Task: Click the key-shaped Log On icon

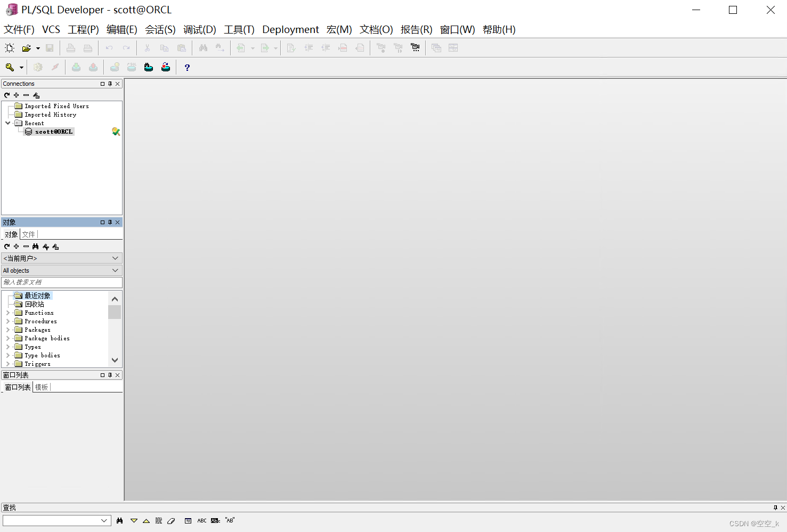Action: pos(10,67)
